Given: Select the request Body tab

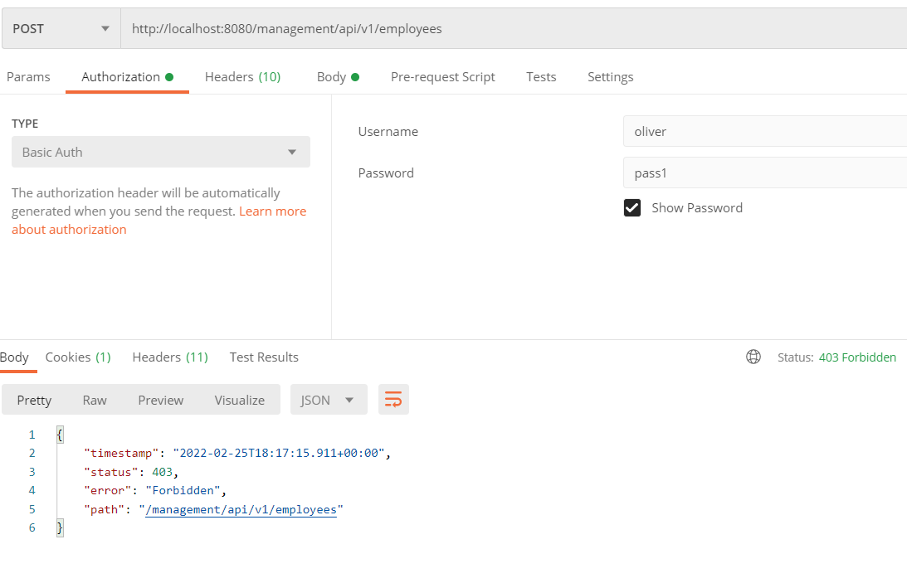Looking at the screenshot, I should 337,77.
